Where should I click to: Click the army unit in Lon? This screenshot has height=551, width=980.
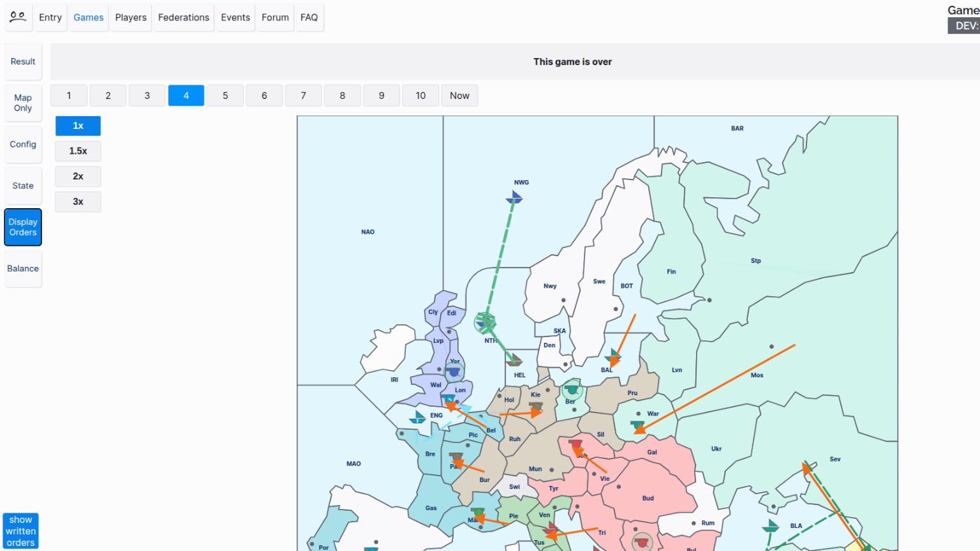click(448, 399)
